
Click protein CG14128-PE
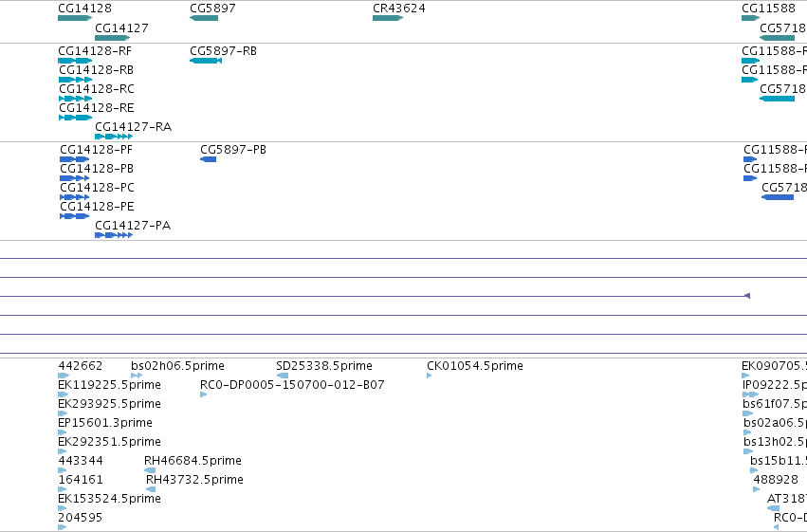(97, 207)
